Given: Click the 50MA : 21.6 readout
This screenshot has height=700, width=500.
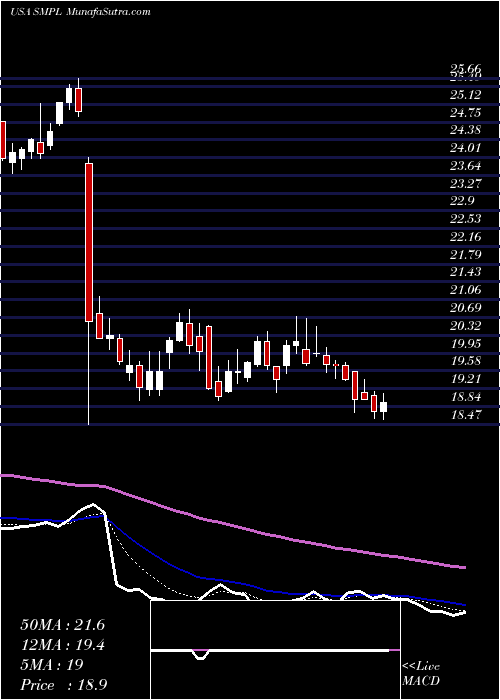Looking at the screenshot, I should point(62,625).
